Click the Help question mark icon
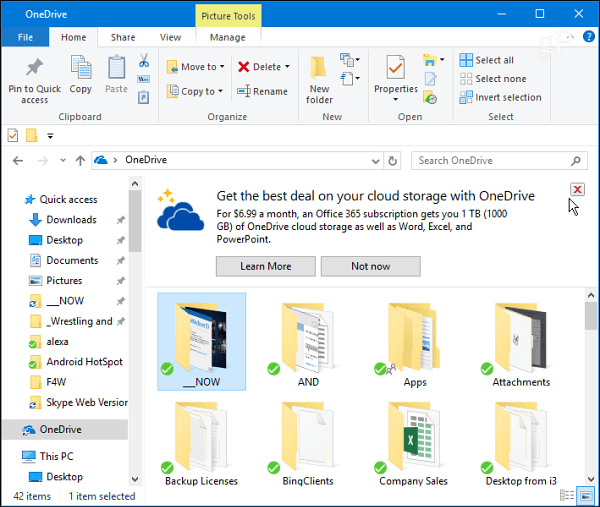Viewport: 600px width, 507px height. point(589,37)
